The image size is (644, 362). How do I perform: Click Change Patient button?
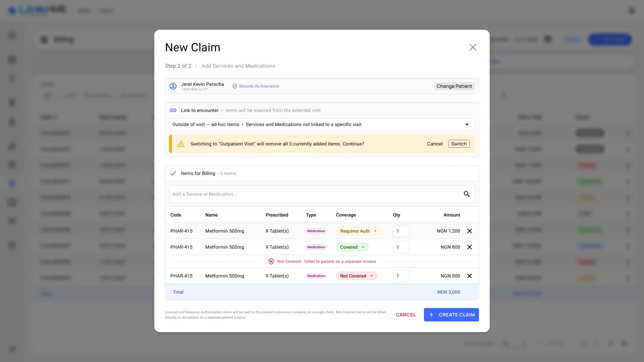(454, 86)
